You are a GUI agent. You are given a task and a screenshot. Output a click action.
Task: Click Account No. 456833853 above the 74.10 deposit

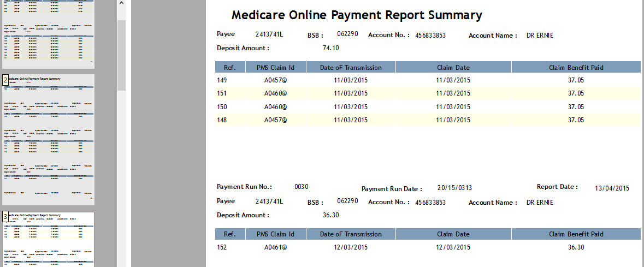[430, 35]
